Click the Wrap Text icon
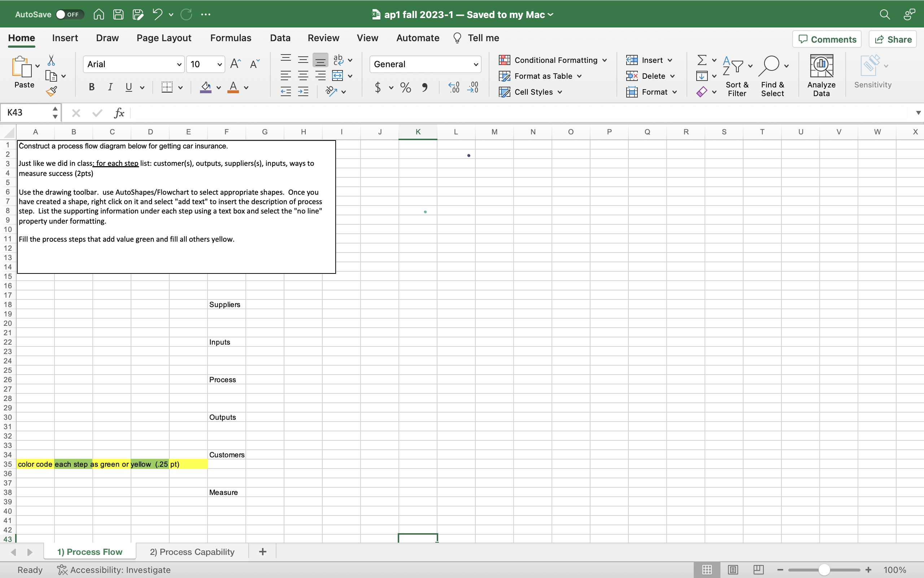The height and width of the screenshot is (578, 924). coord(338,60)
